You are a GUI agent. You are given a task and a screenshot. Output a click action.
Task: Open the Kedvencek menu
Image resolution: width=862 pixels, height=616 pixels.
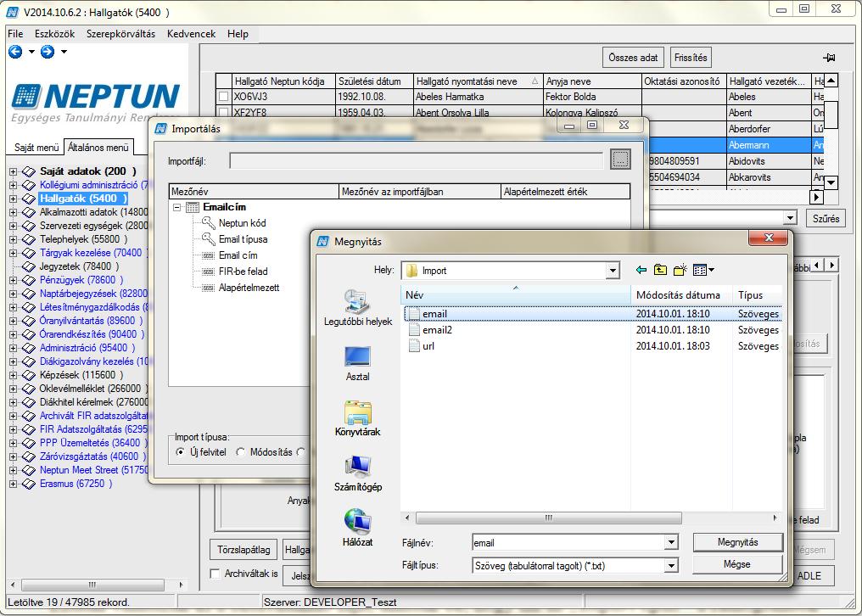191,34
